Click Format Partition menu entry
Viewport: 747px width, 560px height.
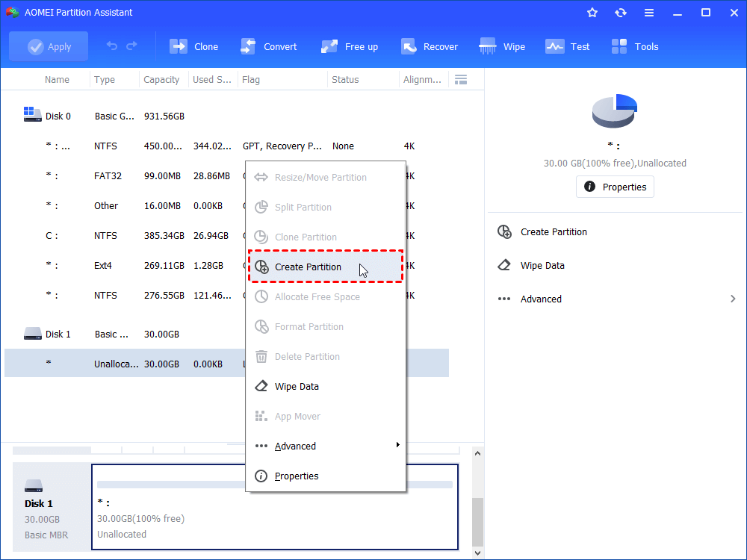326,327
